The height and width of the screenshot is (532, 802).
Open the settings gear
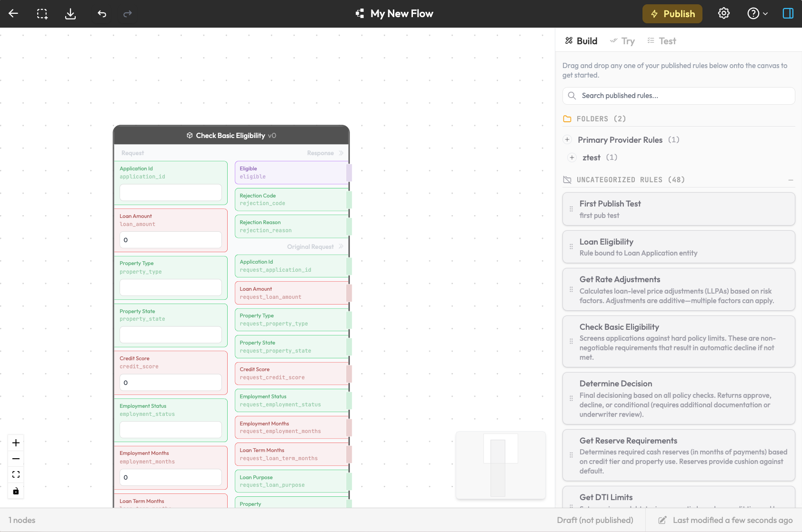(x=723, y=13)
